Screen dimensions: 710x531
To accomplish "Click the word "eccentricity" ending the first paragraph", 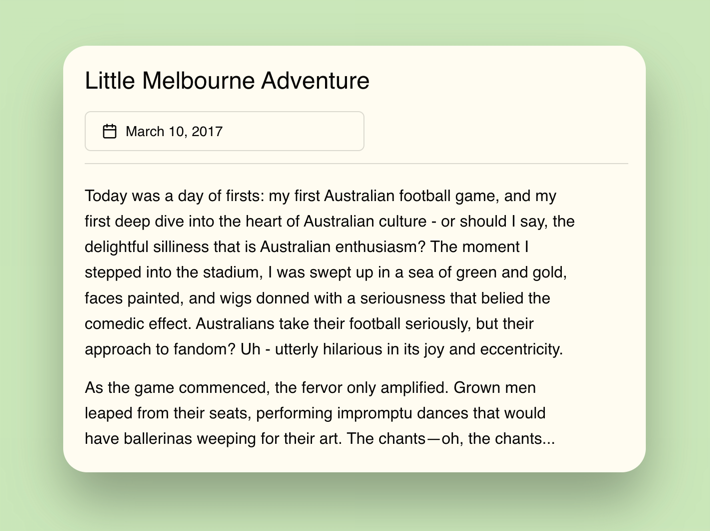I will coord(517,349).
